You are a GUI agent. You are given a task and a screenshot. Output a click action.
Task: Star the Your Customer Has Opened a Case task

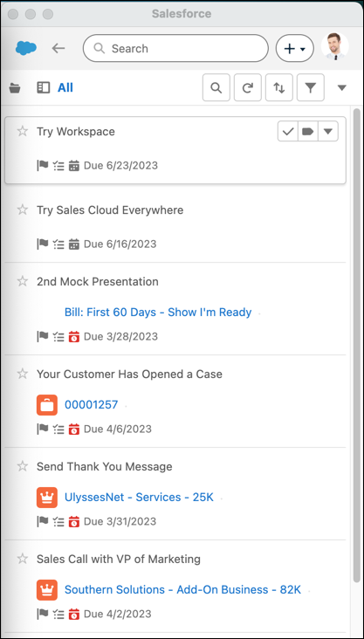pos(23,374)
